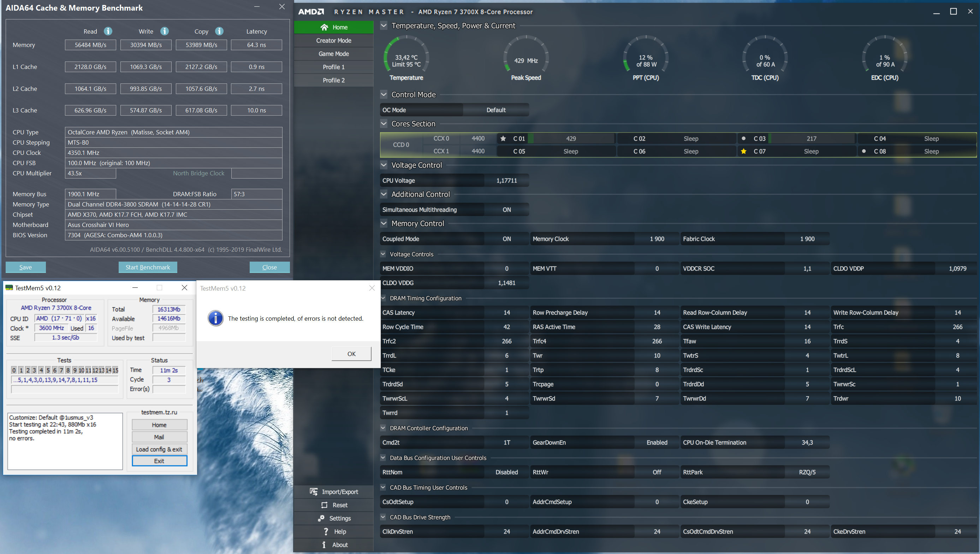Toggle Simultaneous Multithreading ON value
The height and width of the screenshot is (554, 980).
506,210
